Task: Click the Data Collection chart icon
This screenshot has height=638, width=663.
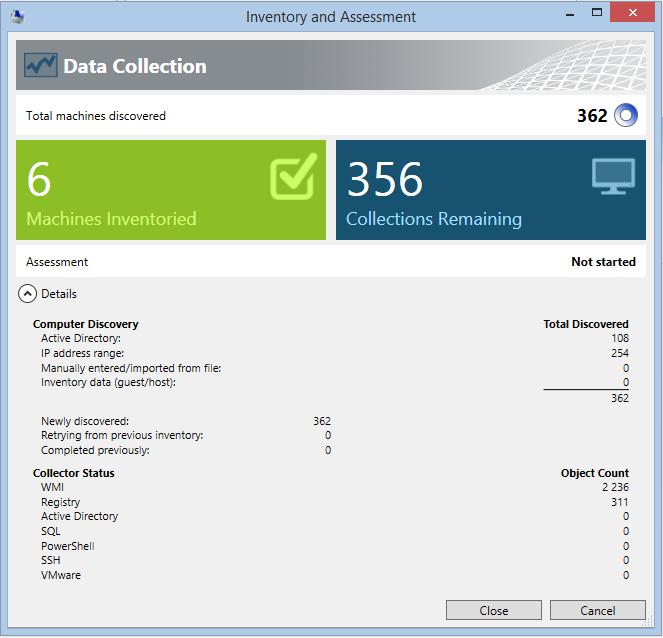Action: (41, 66)
